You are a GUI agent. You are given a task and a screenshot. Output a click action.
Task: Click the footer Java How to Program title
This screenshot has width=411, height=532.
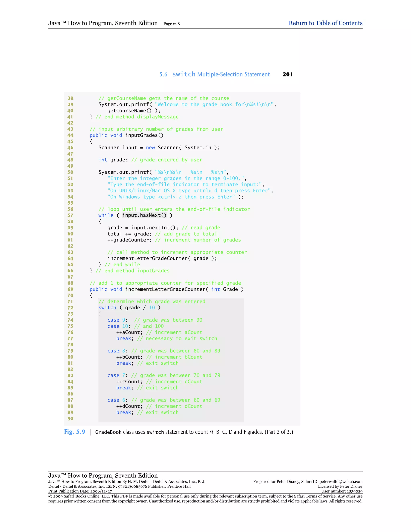(x=103, y=475)
